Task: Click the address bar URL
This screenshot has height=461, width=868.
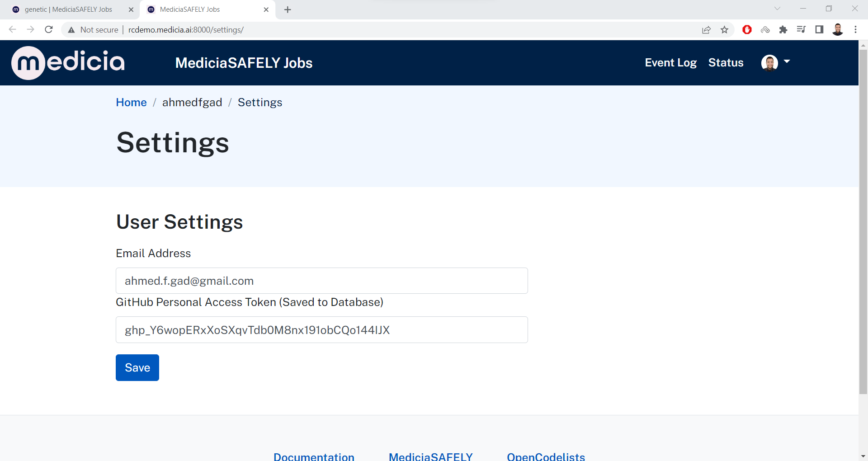Action: tap(186, 30)
